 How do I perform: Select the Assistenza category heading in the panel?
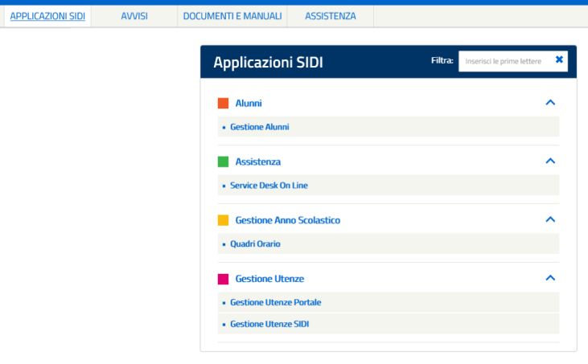258,162
